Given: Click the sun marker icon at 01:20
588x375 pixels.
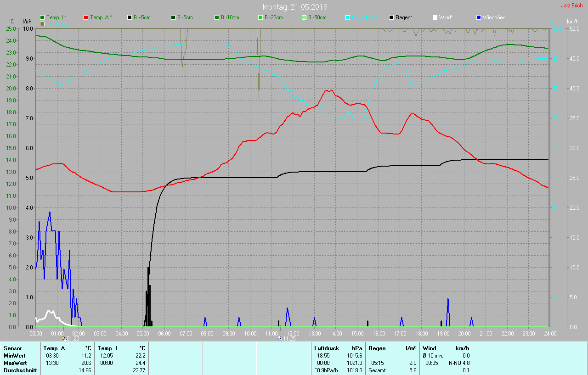Looking at the screenshot, I should point(63,338).
